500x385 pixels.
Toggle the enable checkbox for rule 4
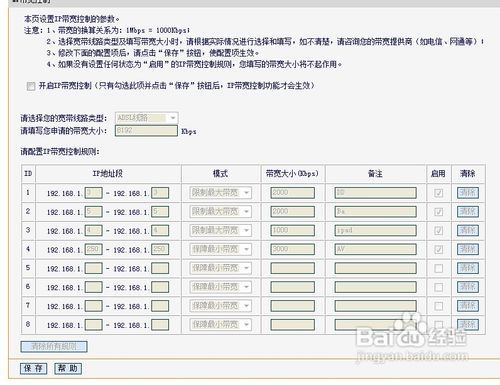[x=439, y=250]
